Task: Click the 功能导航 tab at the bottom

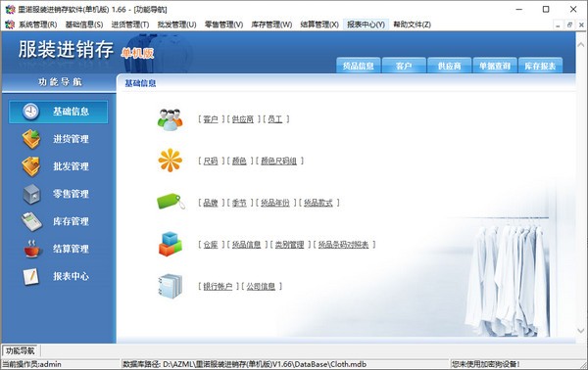Action: (21, 350)
